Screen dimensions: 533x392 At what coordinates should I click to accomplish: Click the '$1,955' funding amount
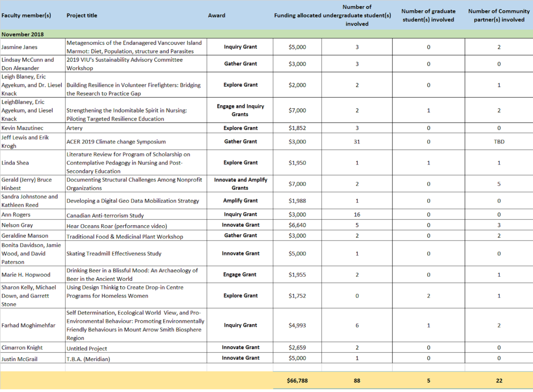point(297,274)
